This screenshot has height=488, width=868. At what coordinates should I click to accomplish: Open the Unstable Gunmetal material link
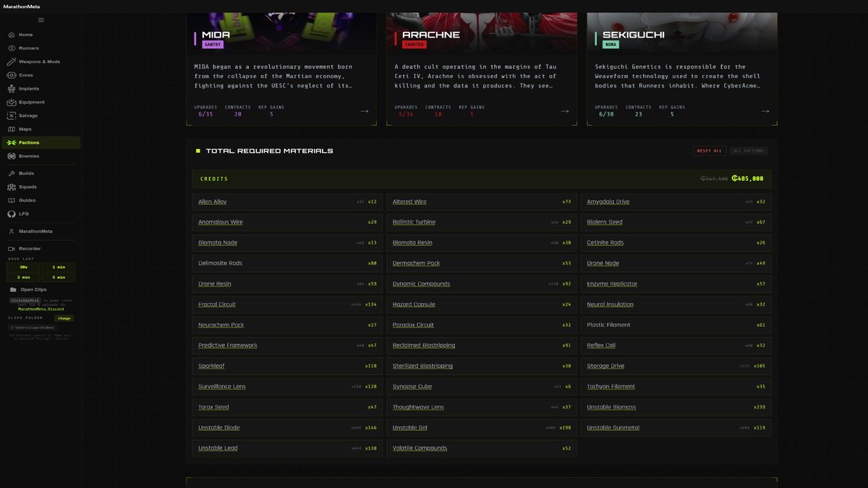pyautogui.click(x=613, y=428)
